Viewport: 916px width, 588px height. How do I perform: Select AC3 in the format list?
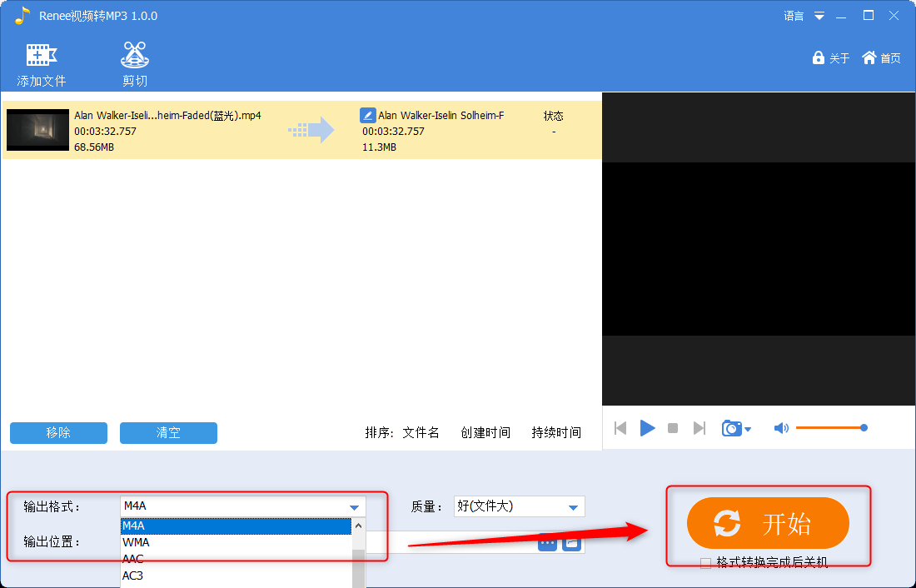pyautogui.click(x=236, y=576)
